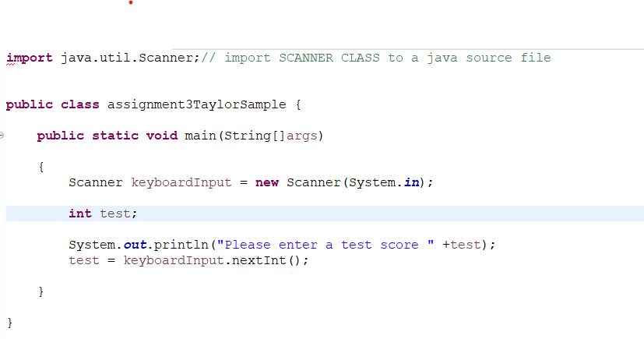The height and width of the screenshot is (339, 644).
Task: Click 'main(String[]args)' method signature
Action: [254, 136]
